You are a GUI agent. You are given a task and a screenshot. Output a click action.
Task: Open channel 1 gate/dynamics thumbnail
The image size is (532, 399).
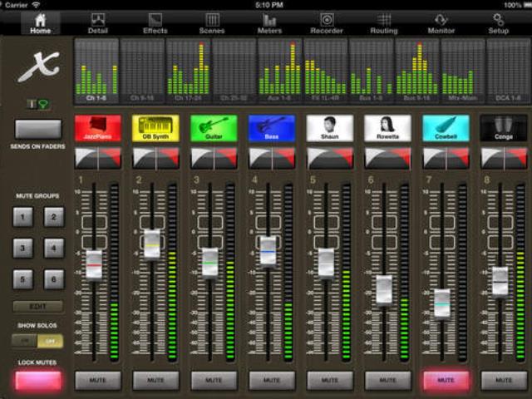coord(98,158)
